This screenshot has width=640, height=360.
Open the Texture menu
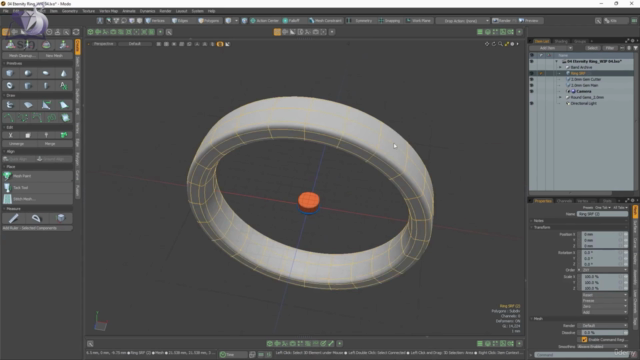[88, 11]
